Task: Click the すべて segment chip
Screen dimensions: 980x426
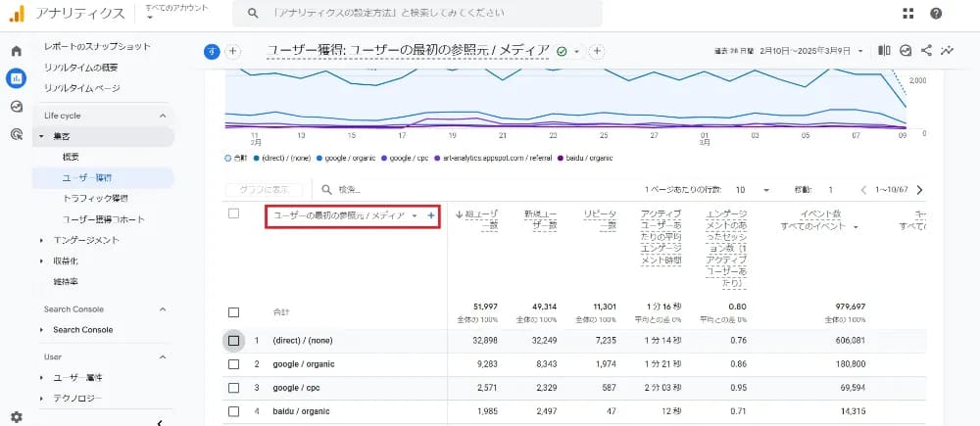Action: coord(212,51)
